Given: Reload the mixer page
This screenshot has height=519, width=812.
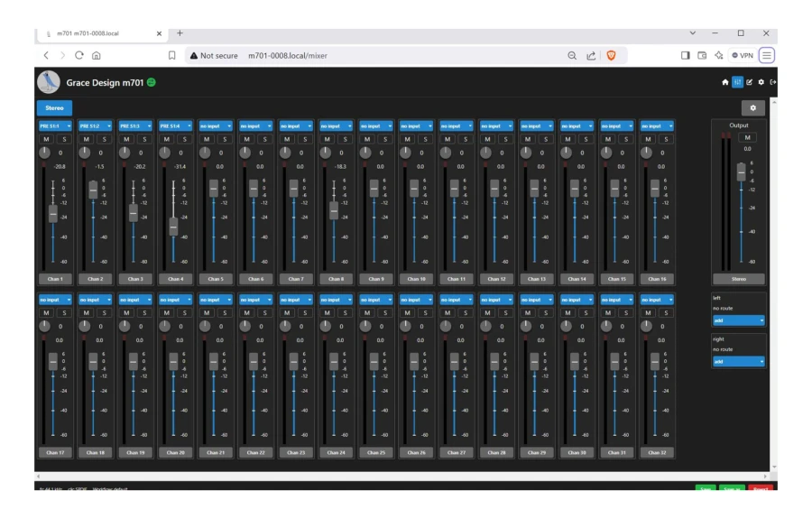Looking at the screenshot, I should click(x=79, y=55).
